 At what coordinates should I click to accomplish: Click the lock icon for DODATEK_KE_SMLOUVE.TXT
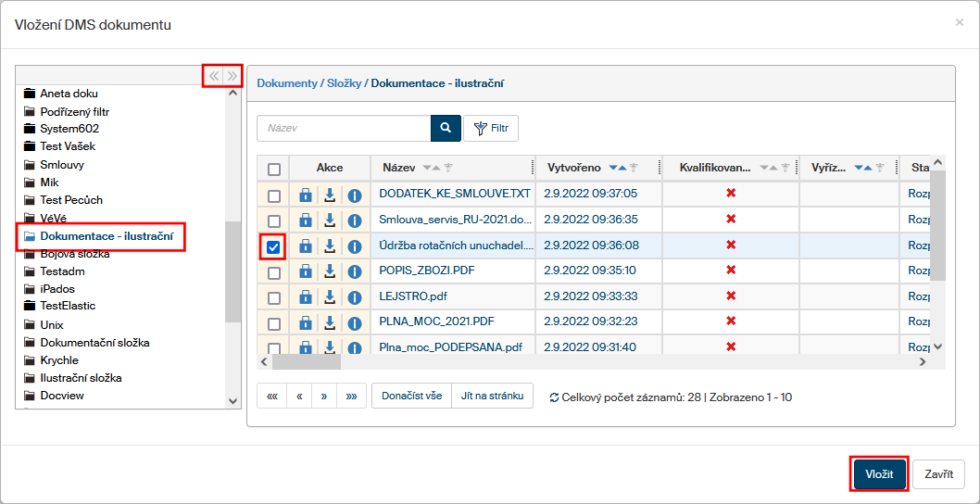305,195
